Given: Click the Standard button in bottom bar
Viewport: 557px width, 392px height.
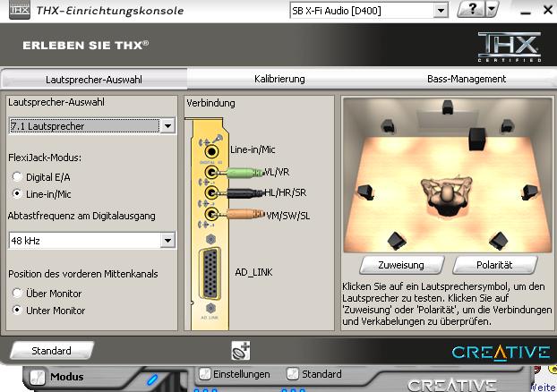Looking at the screenshot, I should click(52, 351).
